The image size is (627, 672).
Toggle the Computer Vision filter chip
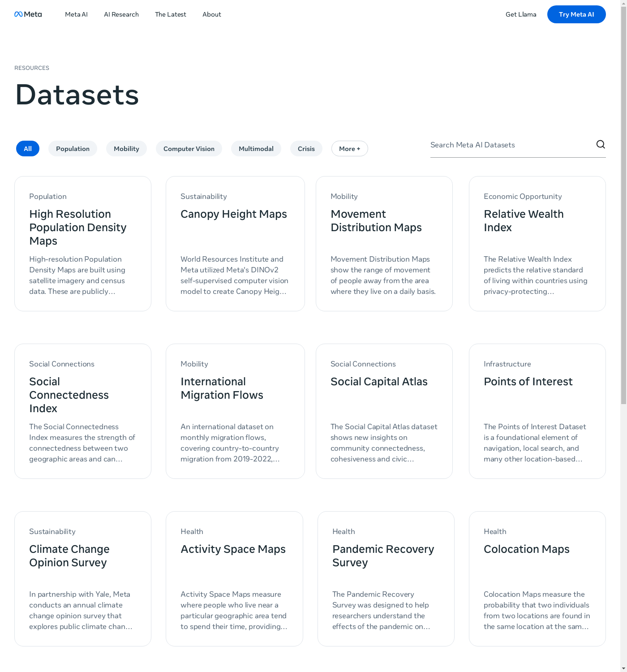point(189,149)
